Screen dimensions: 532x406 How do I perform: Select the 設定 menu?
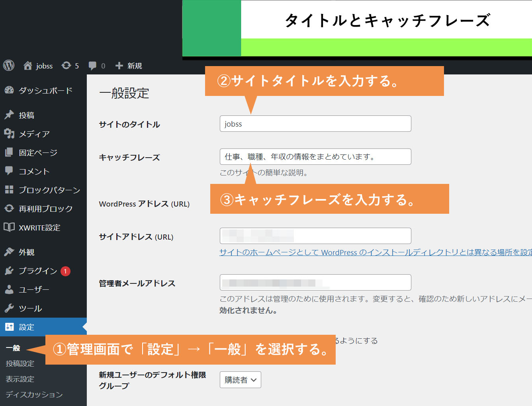coord(43,327)
